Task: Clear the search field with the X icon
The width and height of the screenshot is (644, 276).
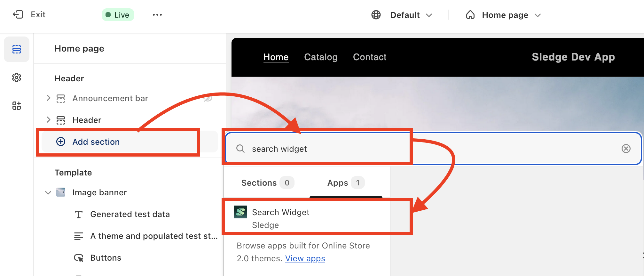Action: click(x=626, y=149)
